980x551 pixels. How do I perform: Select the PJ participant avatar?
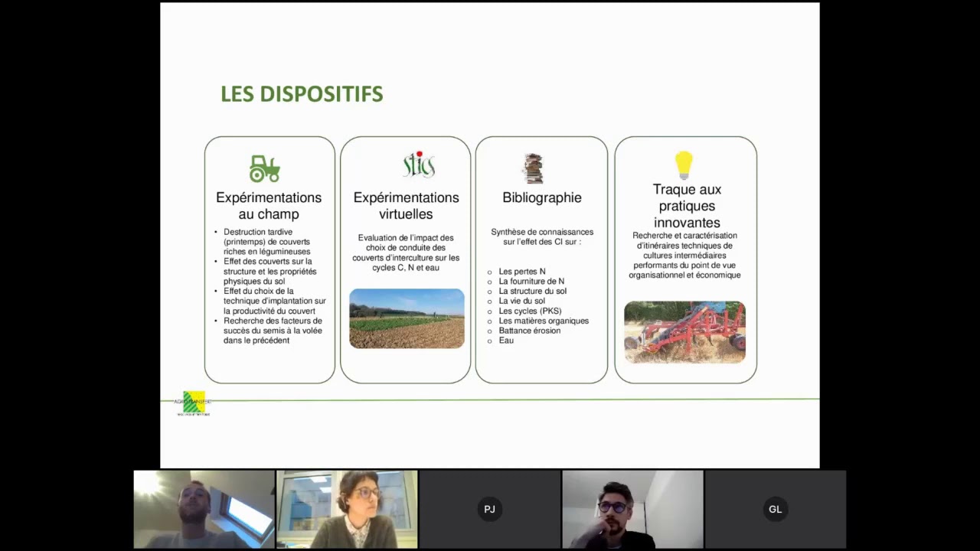click(x=490, y=509)
